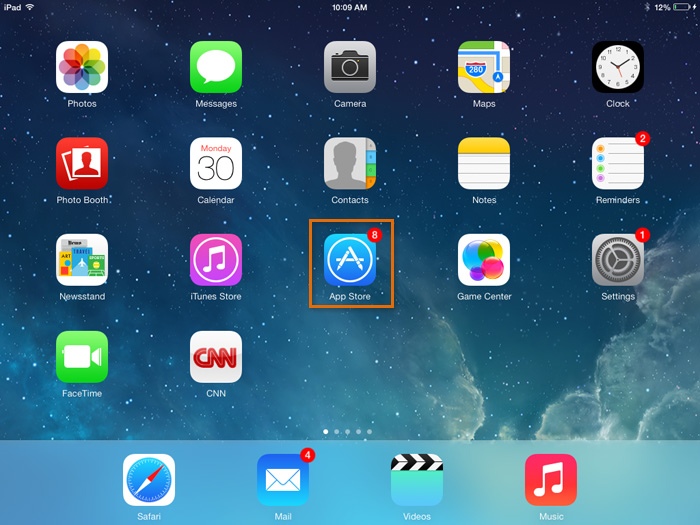Screen dimensions: 700x525
Task: Open the Contacts app
Action: coord(350,163)
